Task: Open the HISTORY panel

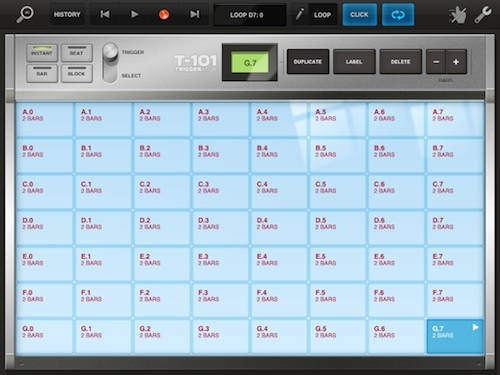Action: tap(67, 14)
